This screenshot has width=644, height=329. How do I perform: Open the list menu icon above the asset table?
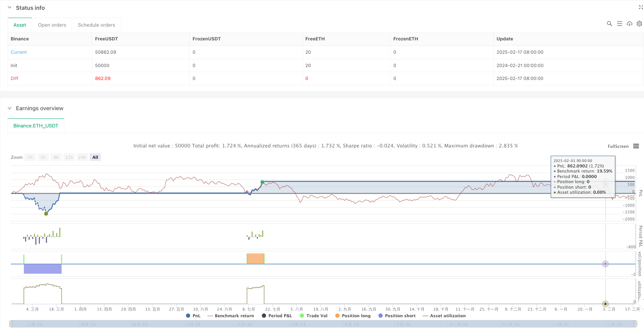pyautogui.click(x=620, y=24)
